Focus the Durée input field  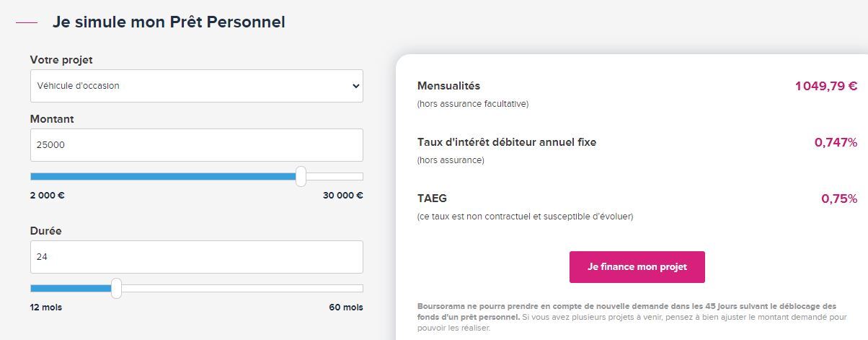click(196, 257)
